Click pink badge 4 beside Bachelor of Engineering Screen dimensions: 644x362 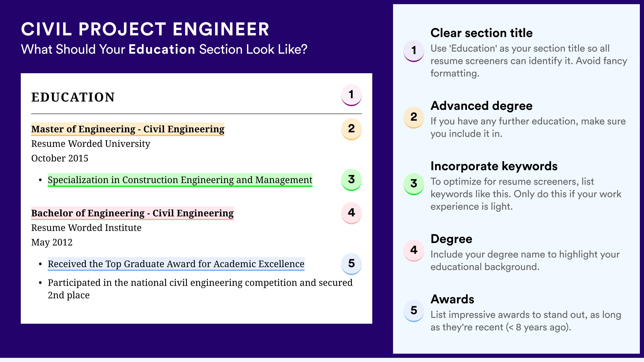click(351, 213)
